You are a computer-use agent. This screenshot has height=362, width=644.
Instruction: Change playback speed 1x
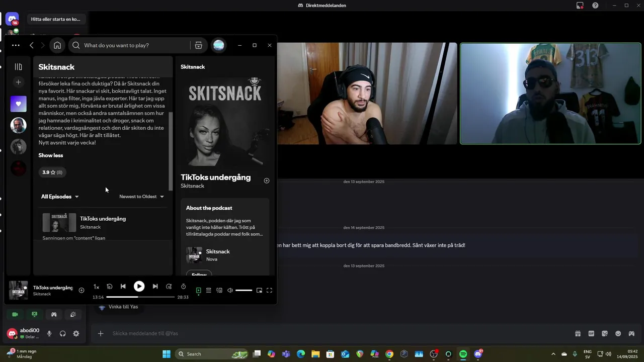coord(96,287)
